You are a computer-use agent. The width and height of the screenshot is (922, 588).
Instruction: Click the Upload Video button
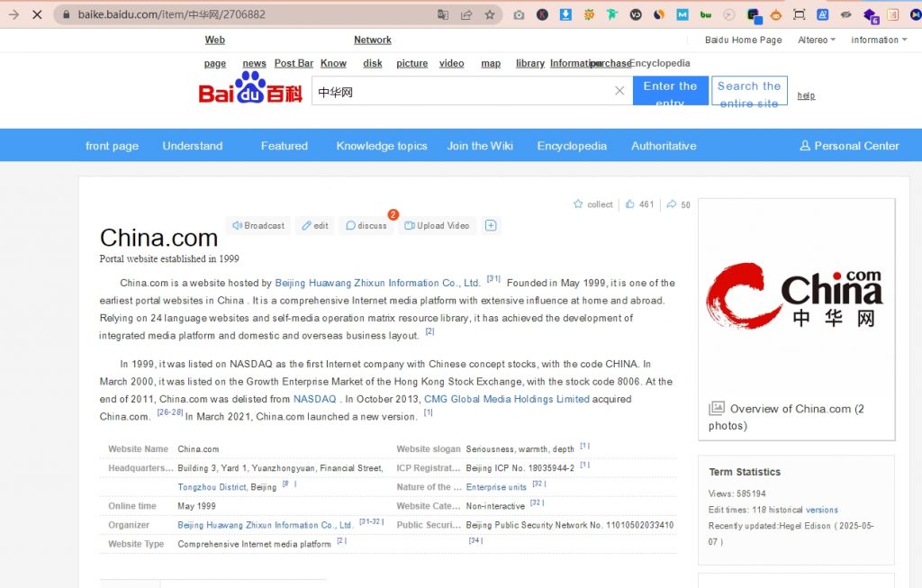click(437, 226)
